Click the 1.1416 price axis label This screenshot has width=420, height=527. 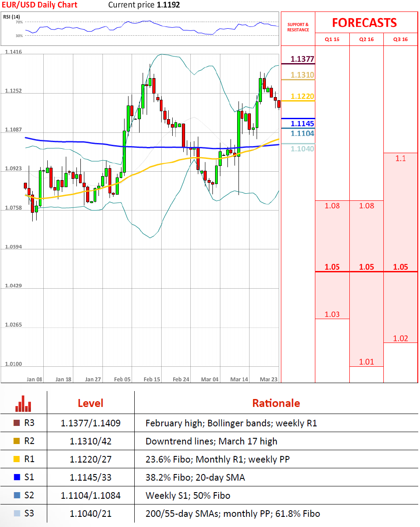coord(13,52)
